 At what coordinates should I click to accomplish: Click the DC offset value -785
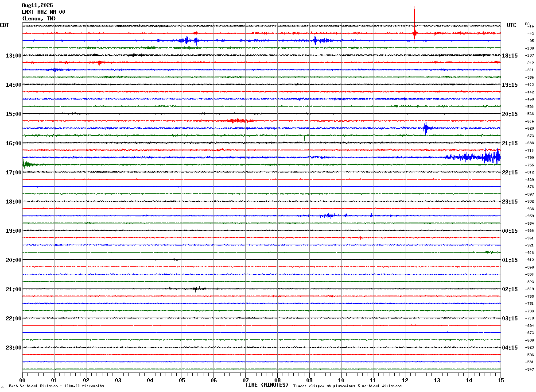(x=529, y=296)
